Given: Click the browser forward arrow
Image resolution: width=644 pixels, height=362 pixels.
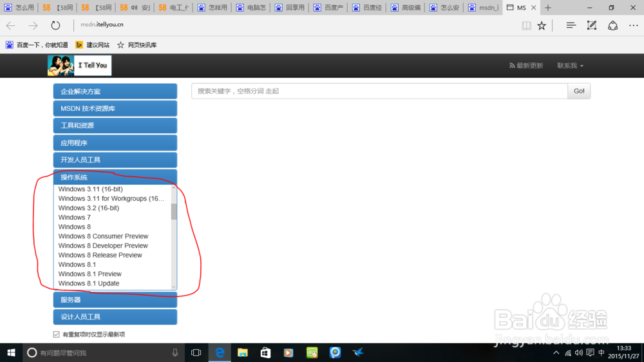Looking at the screenshot, I should click(x=33, y=26).
